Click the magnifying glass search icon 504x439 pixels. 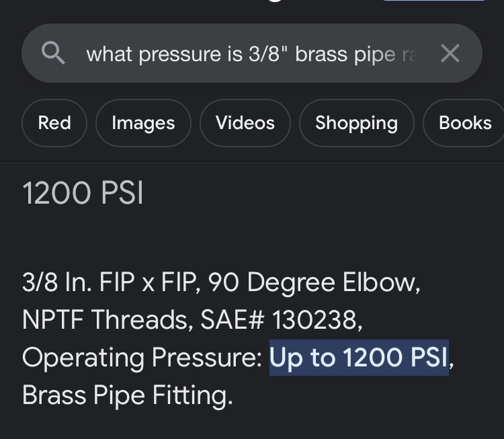(x=53, y=53)
